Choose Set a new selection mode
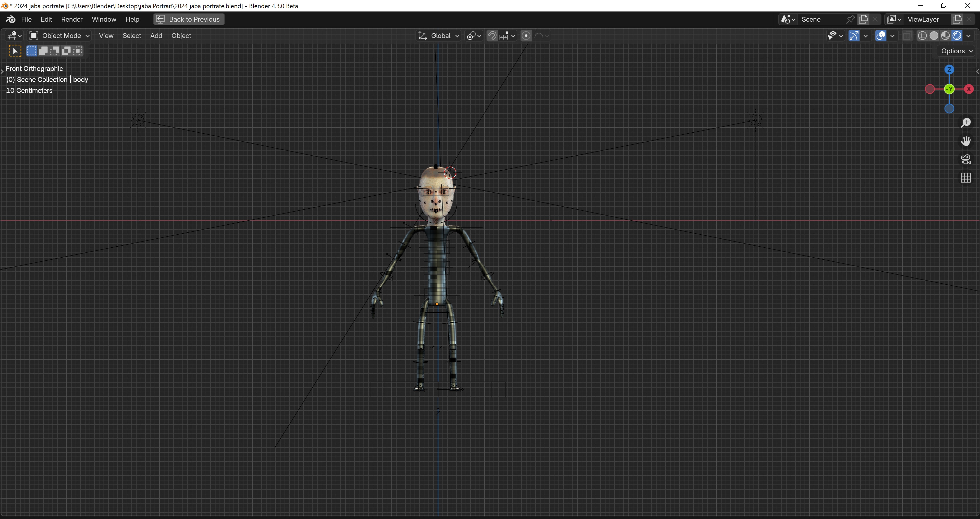 click(32, 51)
